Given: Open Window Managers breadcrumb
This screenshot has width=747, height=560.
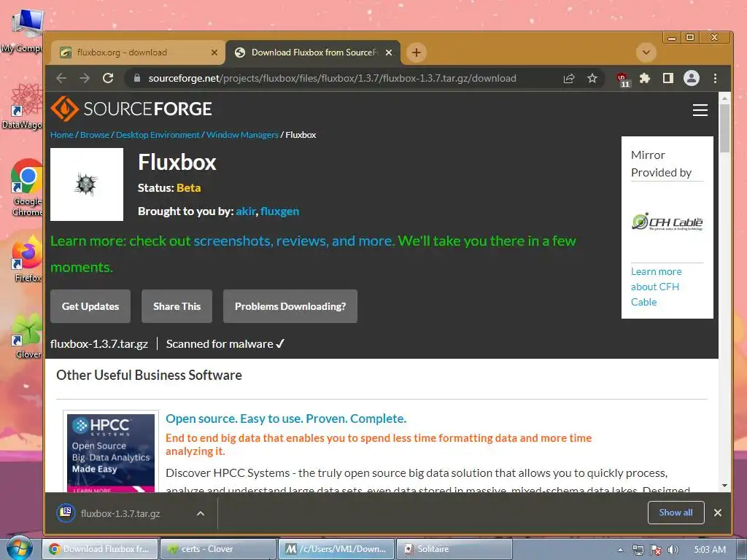Looking at the screenshot, I should pyautogui.click(x=242, y=135).
